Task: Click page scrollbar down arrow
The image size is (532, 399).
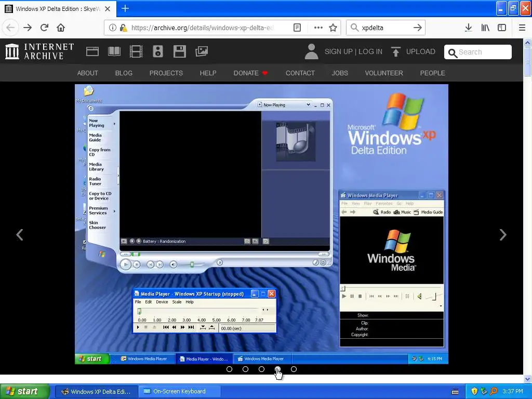Action: (x=528, y=379)
